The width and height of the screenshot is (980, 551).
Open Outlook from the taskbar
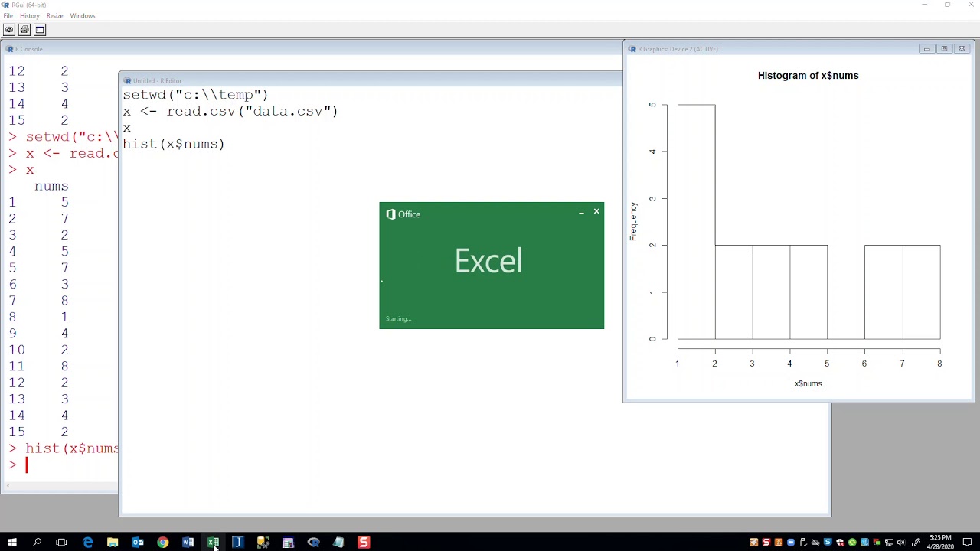coord(138,543)
